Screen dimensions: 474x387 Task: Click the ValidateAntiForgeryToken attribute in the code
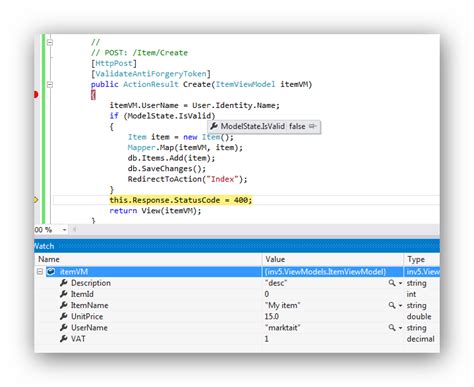151,74
